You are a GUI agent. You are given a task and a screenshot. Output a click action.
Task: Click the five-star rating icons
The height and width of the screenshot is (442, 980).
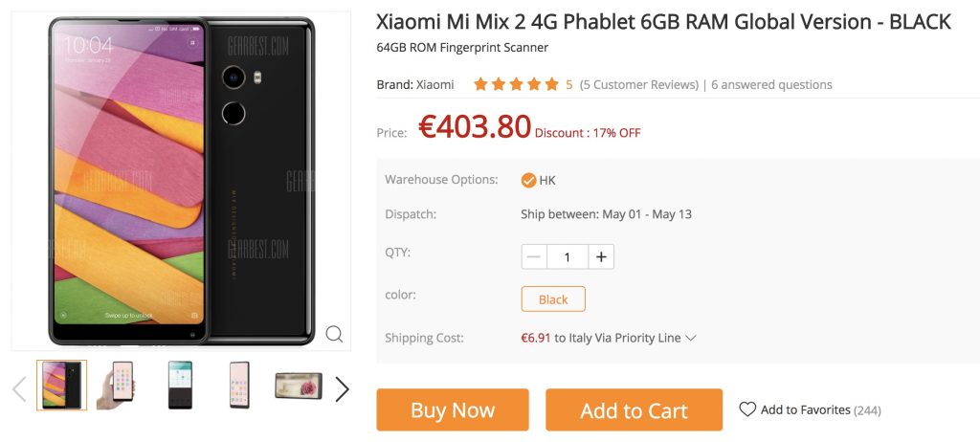(x=516, y=84)
